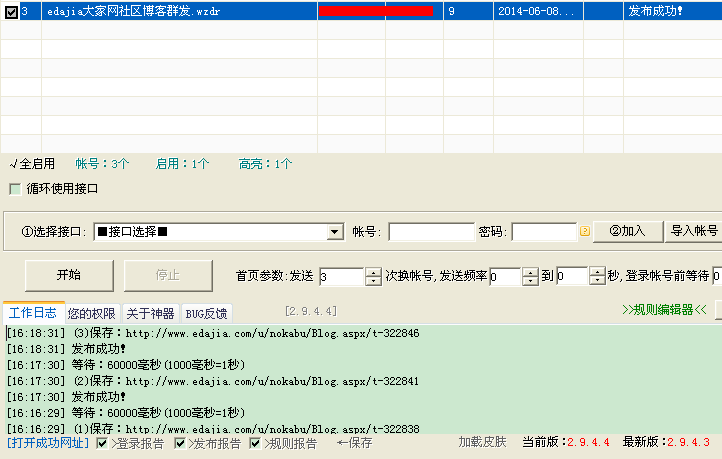The image size is (722, 459).
Task: Toggle the 登录报告 checkbox
Action: click(102, 443)
